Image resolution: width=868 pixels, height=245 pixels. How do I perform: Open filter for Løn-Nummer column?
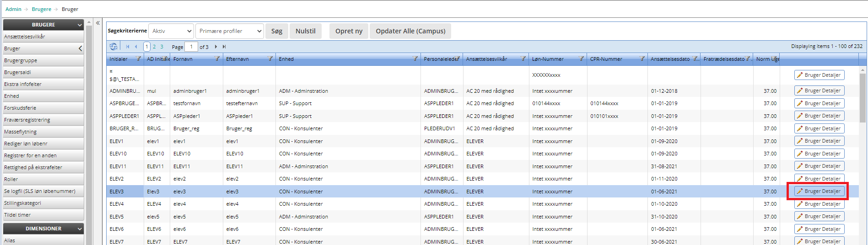tap(581, 59)
